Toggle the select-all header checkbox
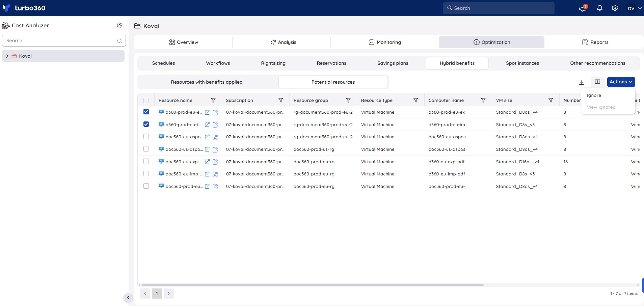 146,101
